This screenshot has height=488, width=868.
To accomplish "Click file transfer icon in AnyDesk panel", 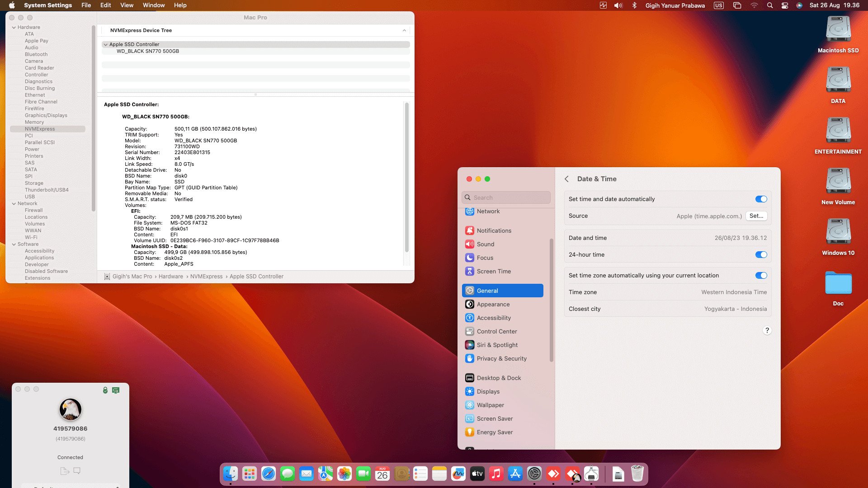I will (x=65, y=471).
